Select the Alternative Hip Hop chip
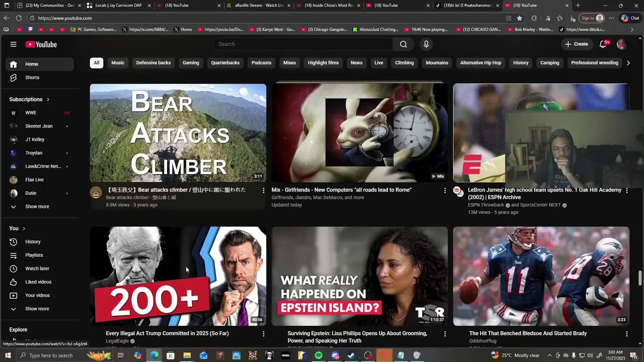The height and width of the screenshot is (362, 644). pyautogui.click(x=480, y=63)
